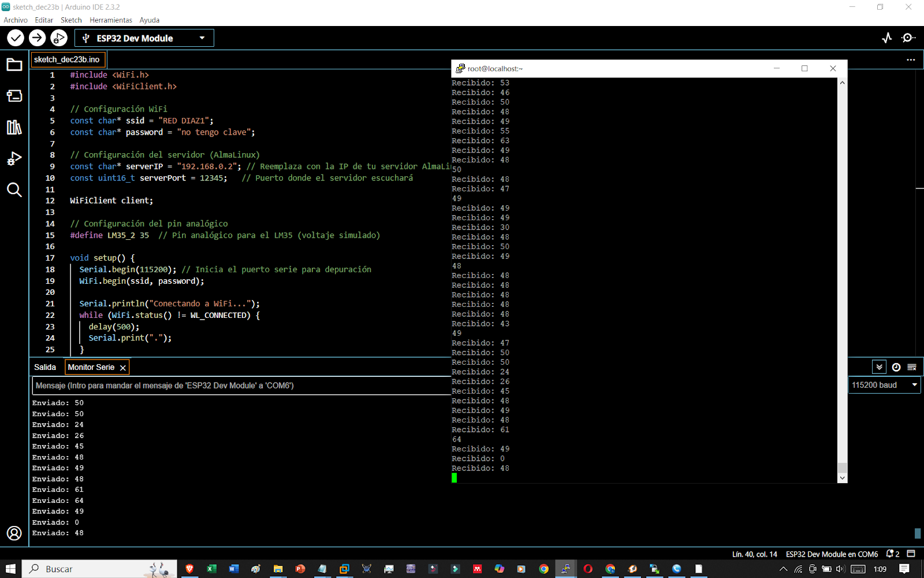Toggle timestamp in Serial Monitor
924x578 pixels.
click(896, 367)
